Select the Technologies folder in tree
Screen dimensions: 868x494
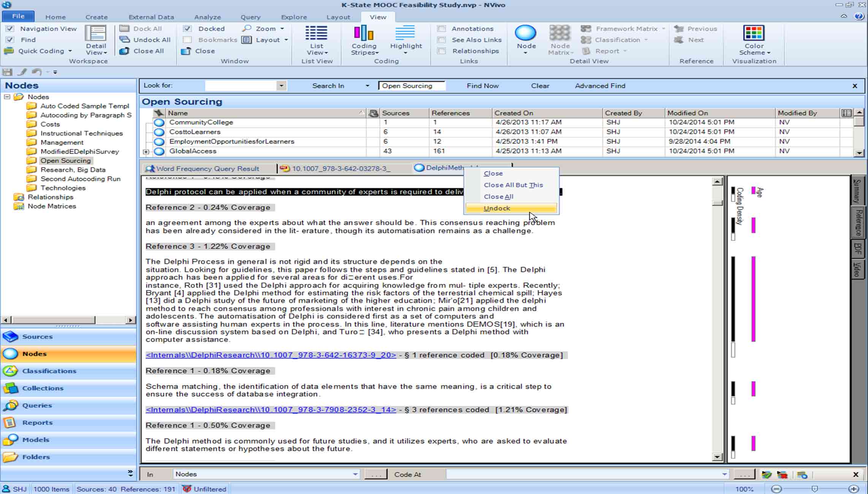tap(63, 188)
